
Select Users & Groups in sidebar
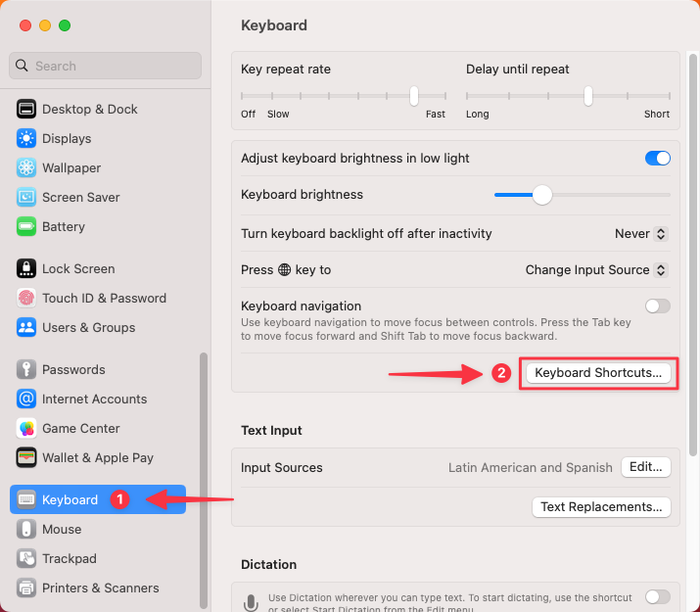[98, 328]
